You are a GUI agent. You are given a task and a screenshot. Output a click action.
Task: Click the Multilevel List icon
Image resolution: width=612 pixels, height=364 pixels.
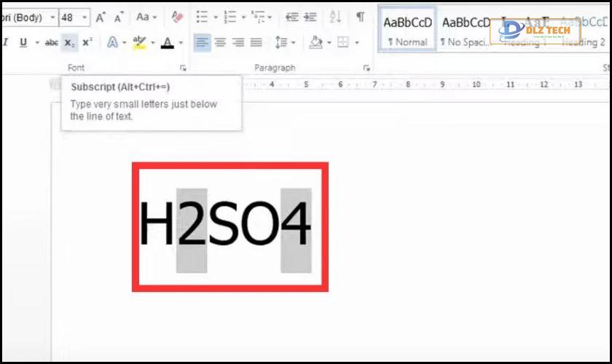point(258,17)
